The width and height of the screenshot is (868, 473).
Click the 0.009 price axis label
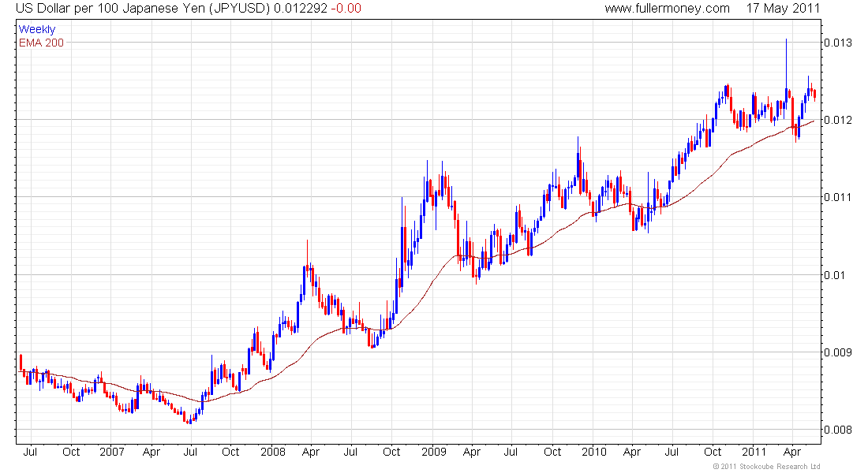click(837, 352)
